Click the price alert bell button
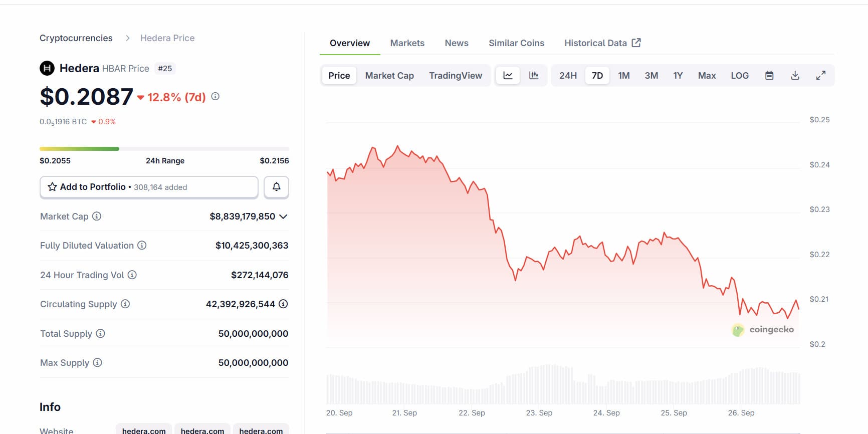868x434 pixels. point(276,187)
